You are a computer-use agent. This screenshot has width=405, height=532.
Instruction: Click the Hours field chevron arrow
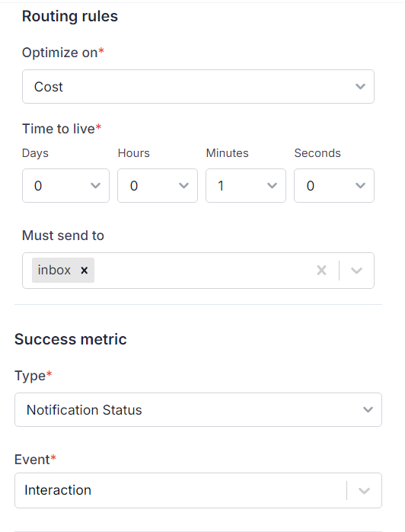[183, 185]
